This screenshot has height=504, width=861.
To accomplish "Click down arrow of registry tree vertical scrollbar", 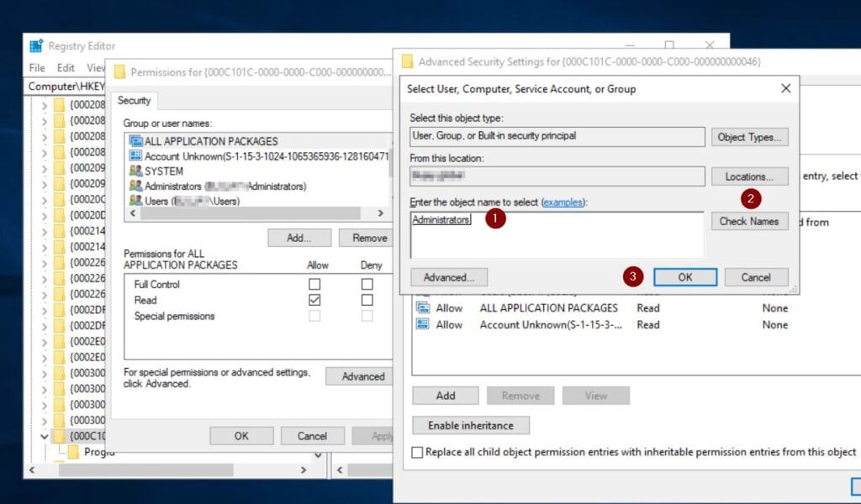I will 319,455.
